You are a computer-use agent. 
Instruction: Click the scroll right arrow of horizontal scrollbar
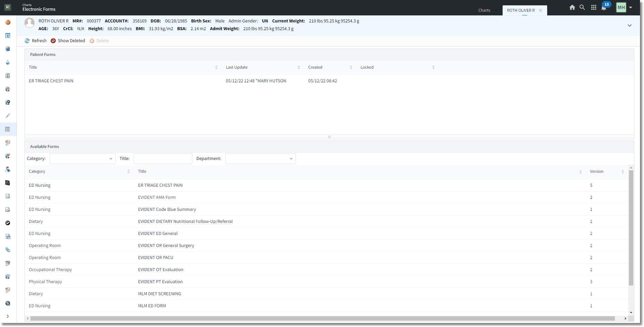625,319
